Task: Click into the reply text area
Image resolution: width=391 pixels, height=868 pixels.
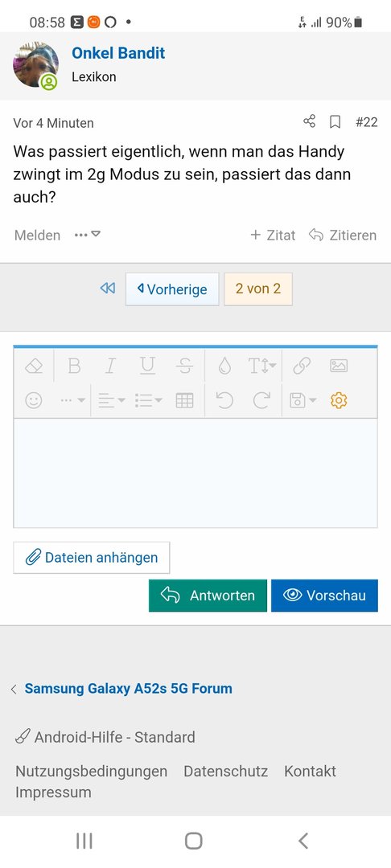Action: [x=195, y=473]
